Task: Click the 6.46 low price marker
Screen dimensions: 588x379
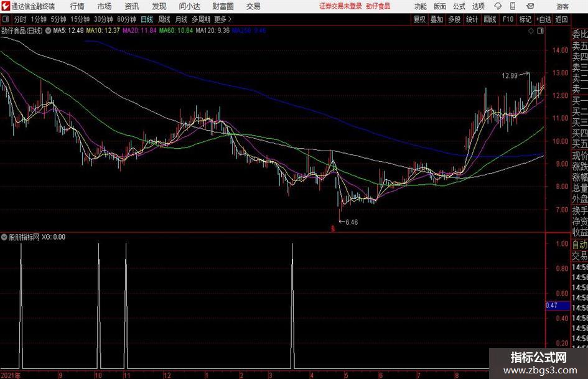Action: (352, 222)
